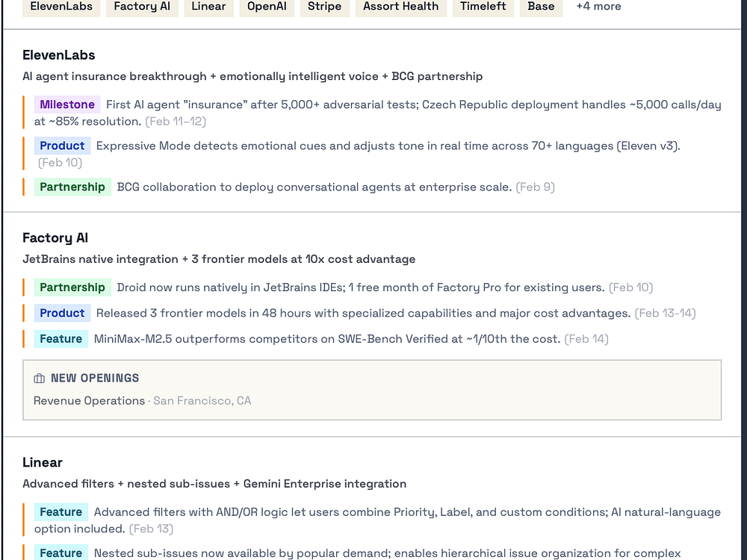Select the ElevenLabs company chip
The height and width of the screenshot is (560, 747).
click(61, 7)
